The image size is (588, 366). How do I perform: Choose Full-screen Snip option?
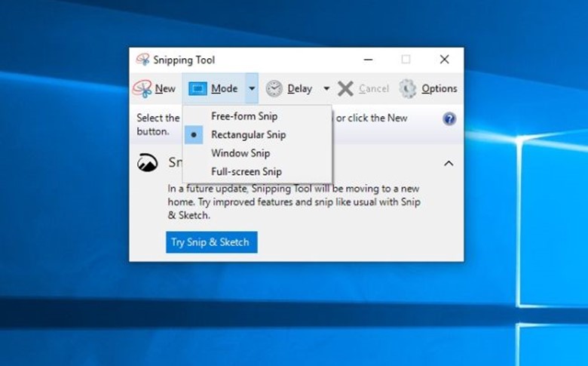(257, 171)
